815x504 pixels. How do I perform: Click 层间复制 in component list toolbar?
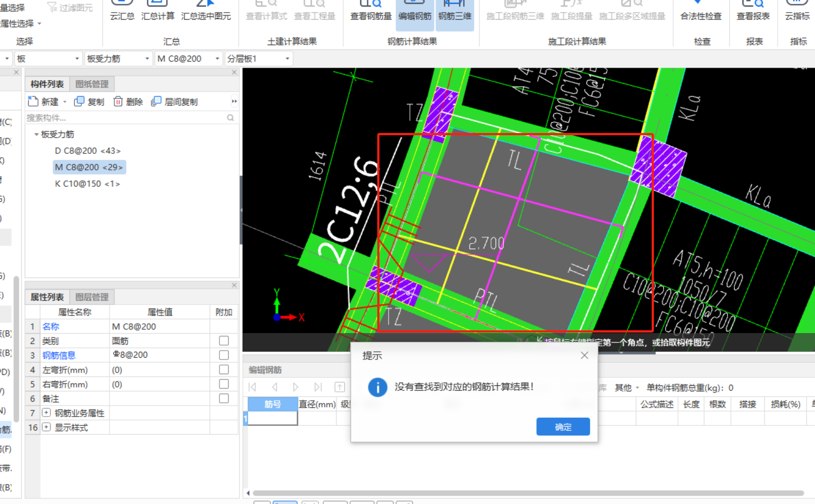point(174,102)
